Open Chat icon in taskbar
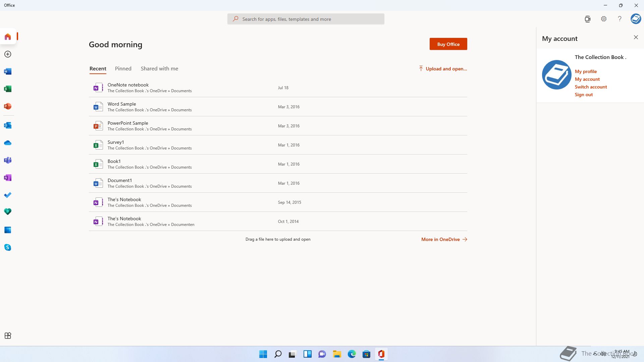 (x=322, y=354)
